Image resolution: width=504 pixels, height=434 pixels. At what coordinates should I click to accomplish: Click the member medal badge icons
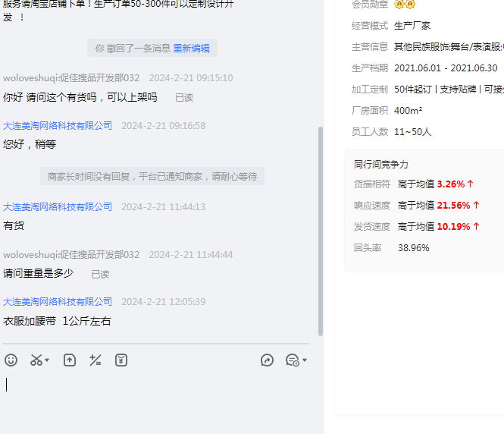(x=405, y=5)
